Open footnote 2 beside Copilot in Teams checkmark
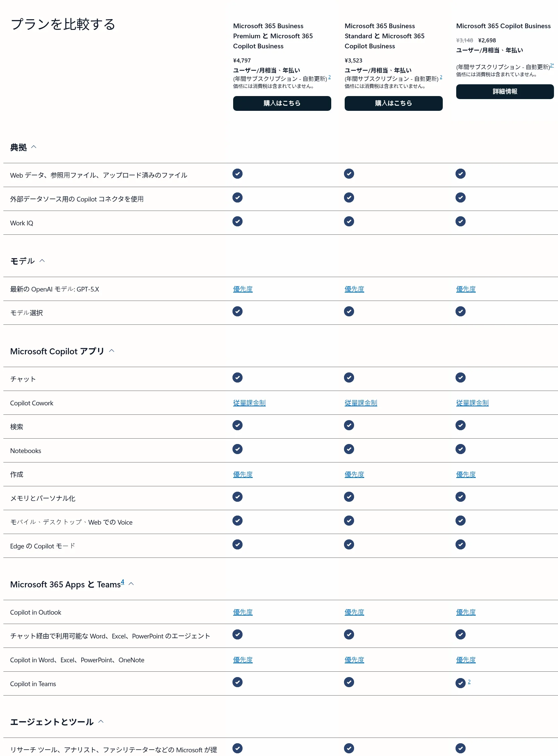This screenshot has width=558, height=756. pos(469,682)
